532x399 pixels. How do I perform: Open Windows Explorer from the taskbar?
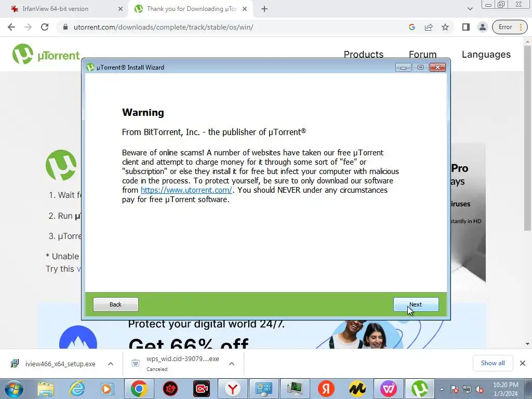pyautogui.click(x=46, y=389)
